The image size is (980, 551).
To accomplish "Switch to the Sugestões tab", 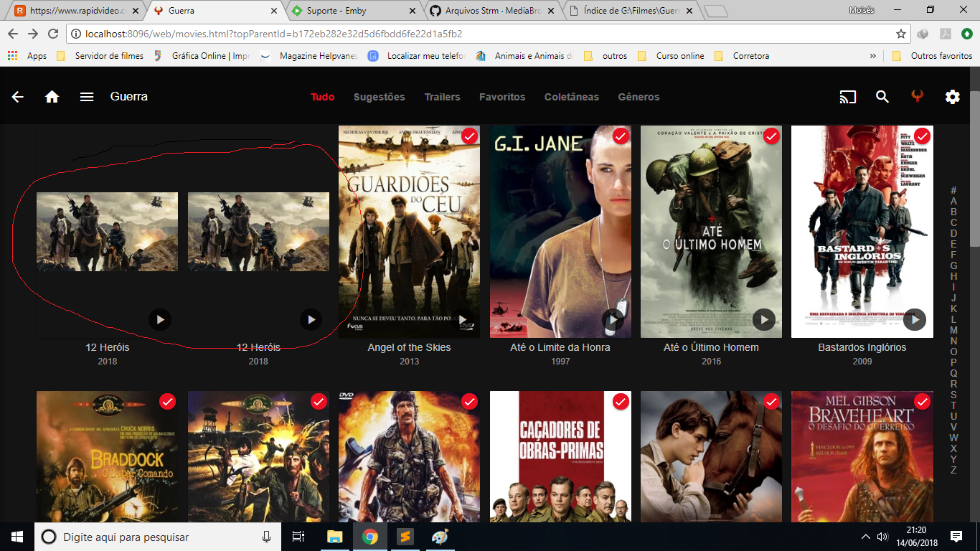I will pyautogui.click(x=380, y=97).
